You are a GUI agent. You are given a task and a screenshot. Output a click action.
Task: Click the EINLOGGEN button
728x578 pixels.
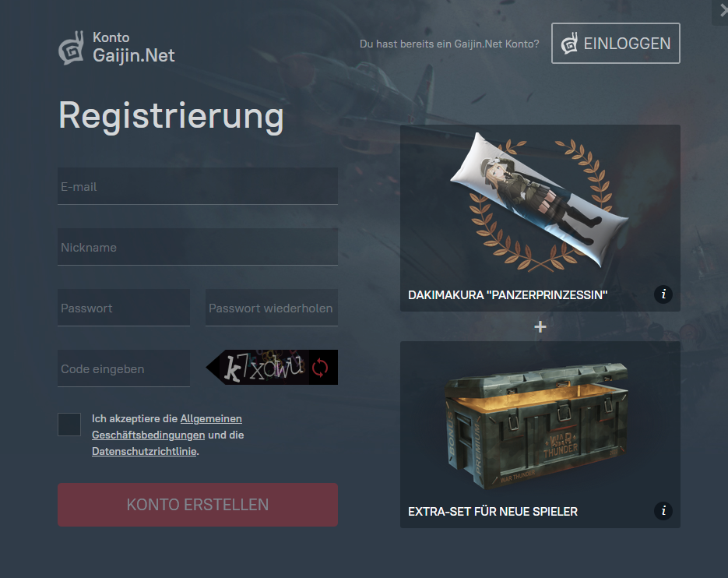[616, 43]
